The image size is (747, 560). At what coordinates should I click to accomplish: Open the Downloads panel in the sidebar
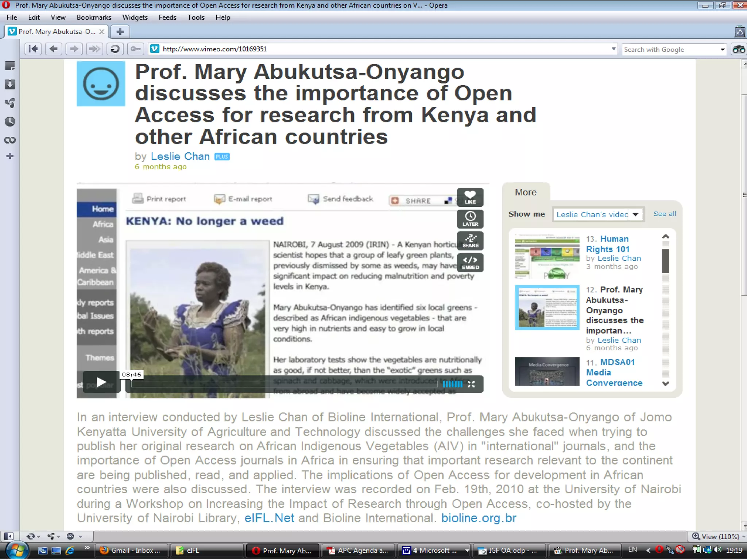[10, 85]
